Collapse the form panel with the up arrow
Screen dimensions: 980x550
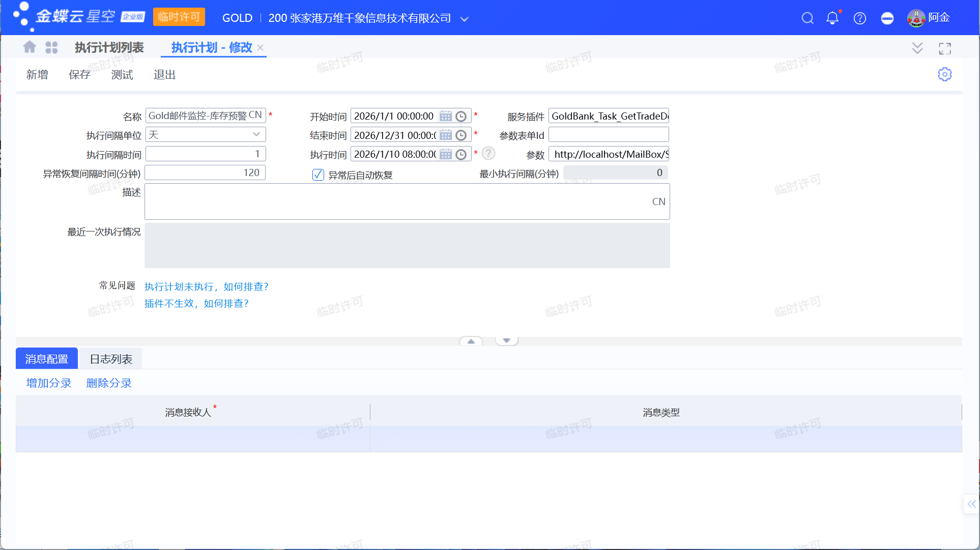471,341
